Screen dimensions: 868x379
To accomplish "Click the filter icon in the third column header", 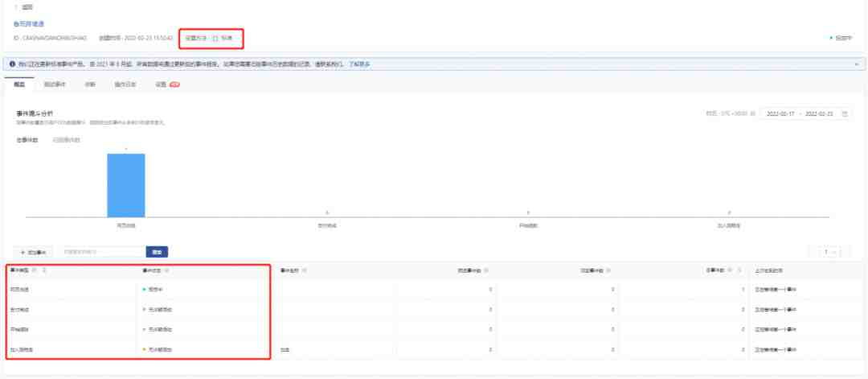I will [305, 270].
